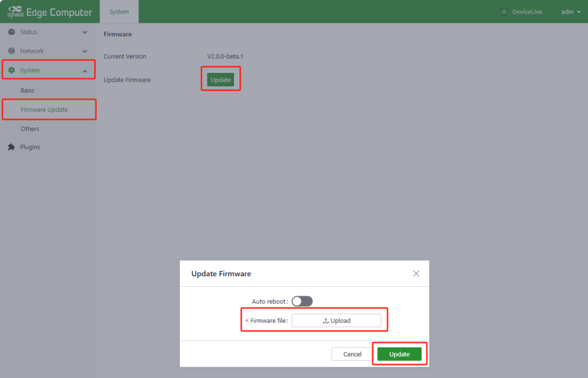Click the Status dashboard icon in sidebar
Screen dimensions: 588x378
(x=11, y=32)
